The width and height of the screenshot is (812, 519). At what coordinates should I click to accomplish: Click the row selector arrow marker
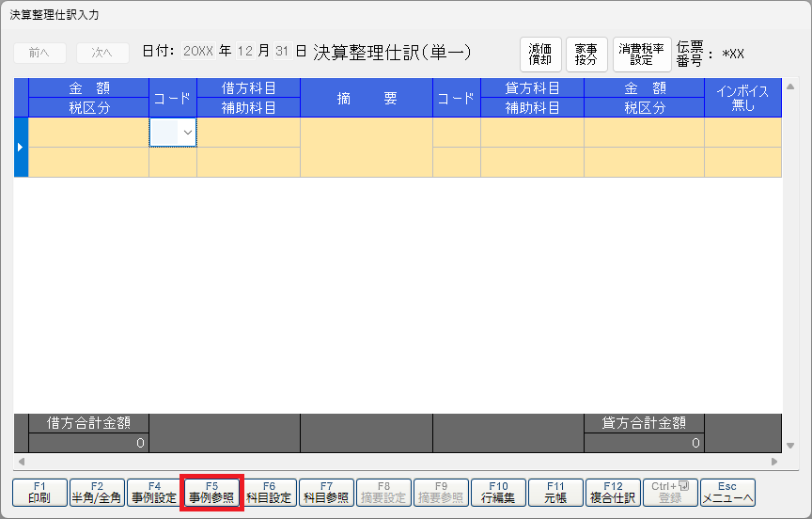click(x=21, y=148)
